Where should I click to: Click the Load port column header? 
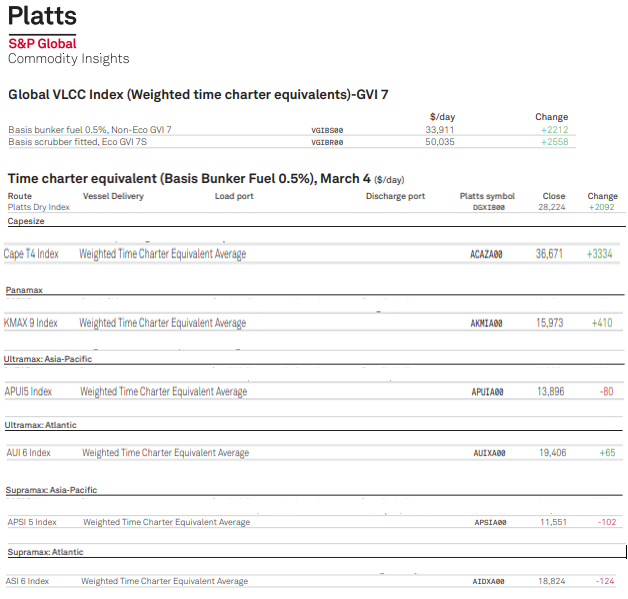click(x=234, y=196)
